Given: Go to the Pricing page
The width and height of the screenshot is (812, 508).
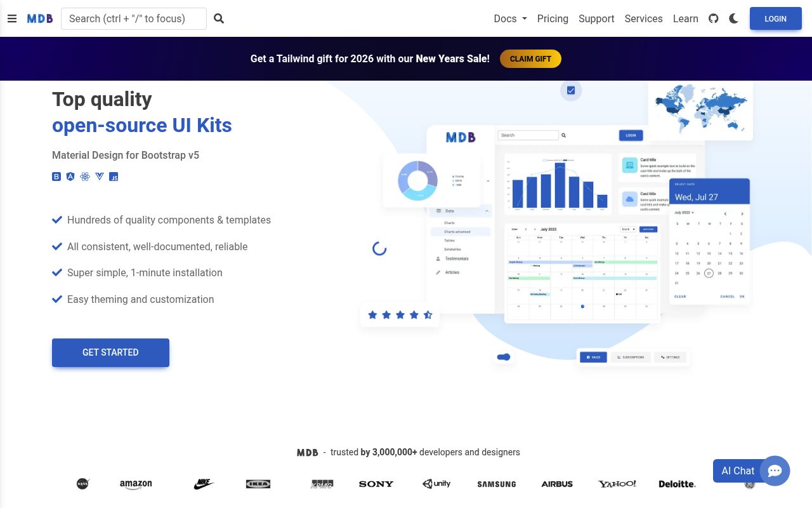Looking at the screenshot, I should coord(553,18).
